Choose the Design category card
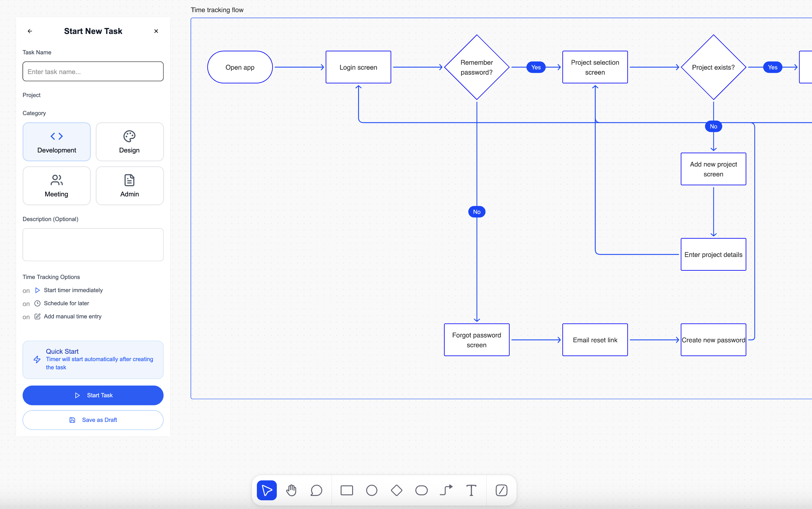812x509 pixels. [x=130, y=142]
